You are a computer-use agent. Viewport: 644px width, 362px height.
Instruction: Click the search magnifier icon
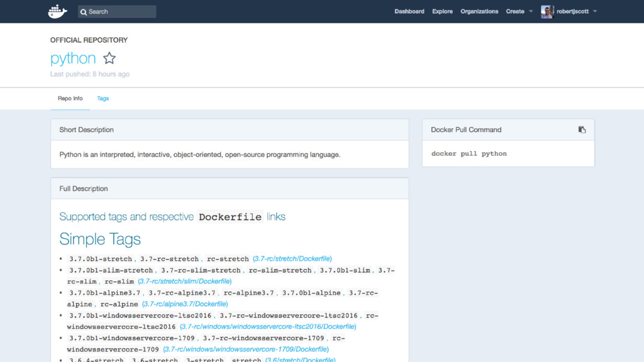coord(84,12)
